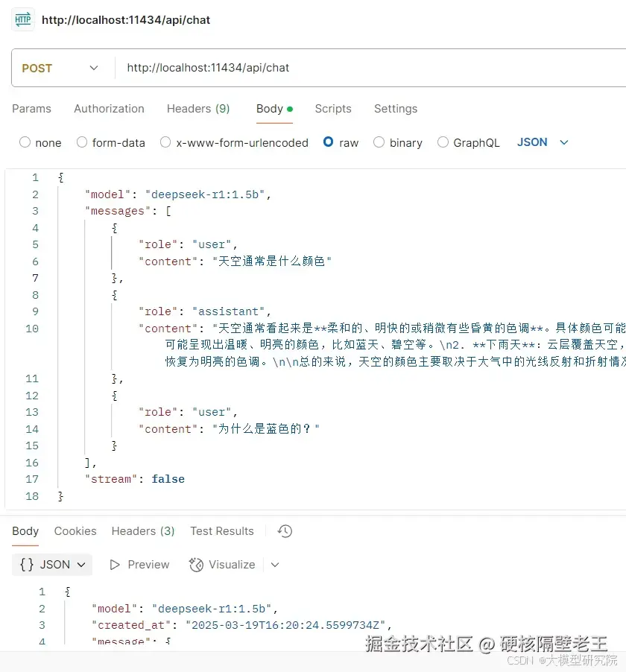Open the Authorization tab
The image size is (626, 672).
(x=109, y=109)
